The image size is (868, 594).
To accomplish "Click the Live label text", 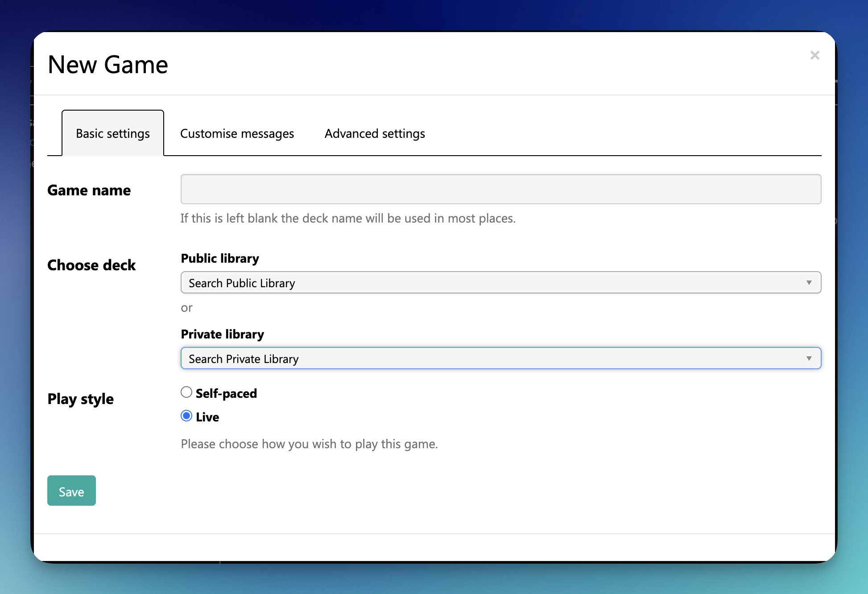I will (x=207, y=417).
